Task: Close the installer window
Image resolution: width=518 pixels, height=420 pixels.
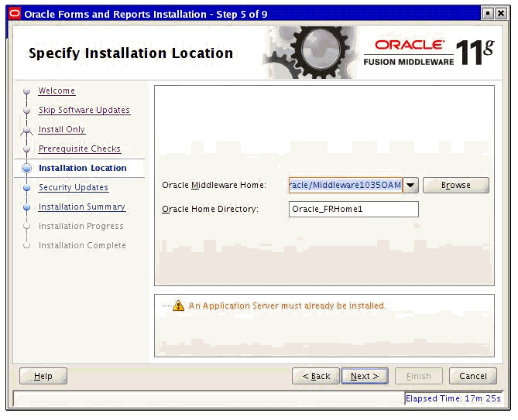Action: pos(501,13)
